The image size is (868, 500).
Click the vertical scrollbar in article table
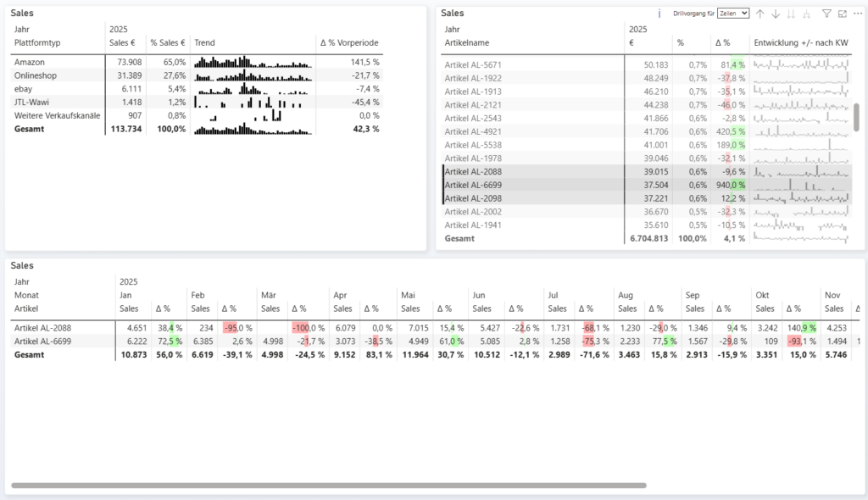[856, 117]
